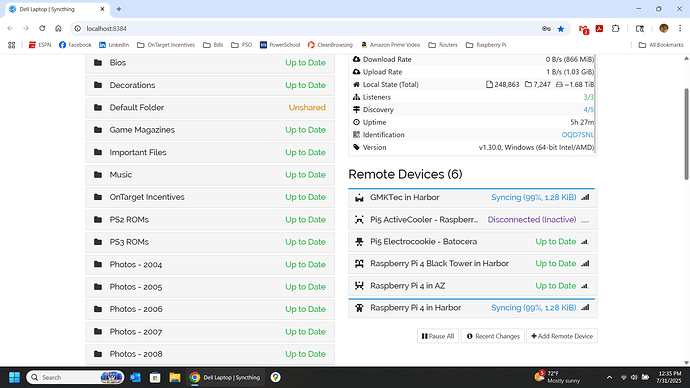Pause all devices with Pause All
The width and height of the screenshot is (690, 388).
438,336
